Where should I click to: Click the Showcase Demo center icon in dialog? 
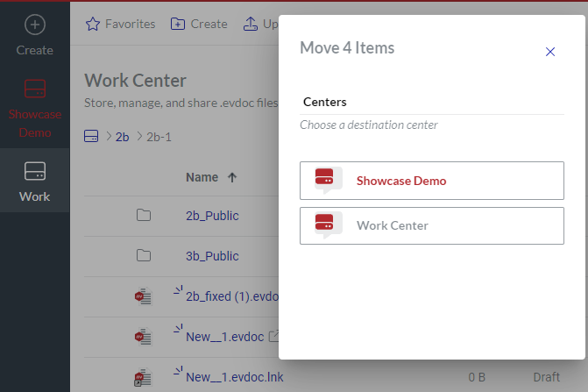328,180
